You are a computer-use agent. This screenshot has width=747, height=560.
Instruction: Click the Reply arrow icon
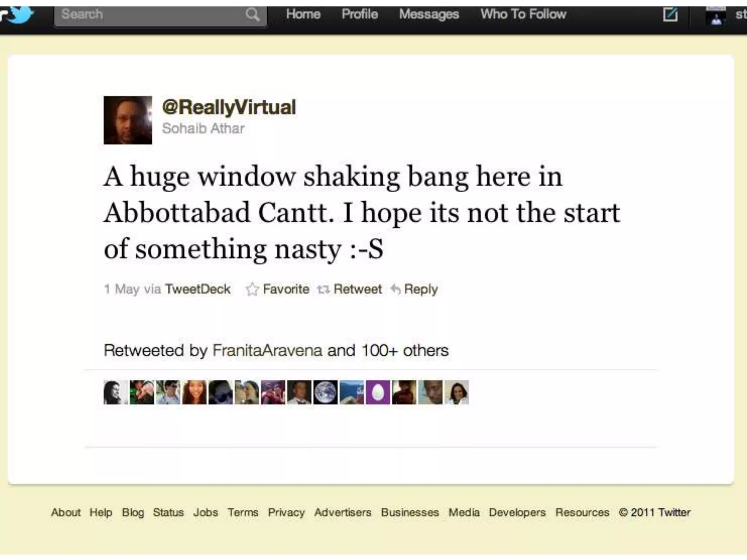pyautogui.click(x=396, y=289)
